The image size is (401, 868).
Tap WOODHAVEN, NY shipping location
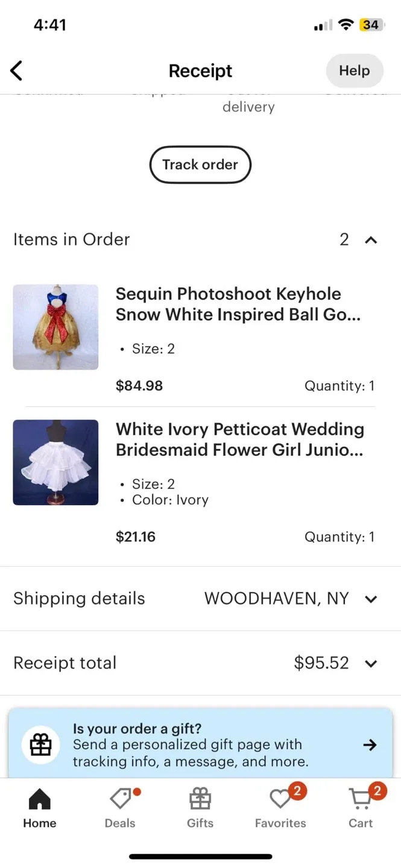(276, 599)
